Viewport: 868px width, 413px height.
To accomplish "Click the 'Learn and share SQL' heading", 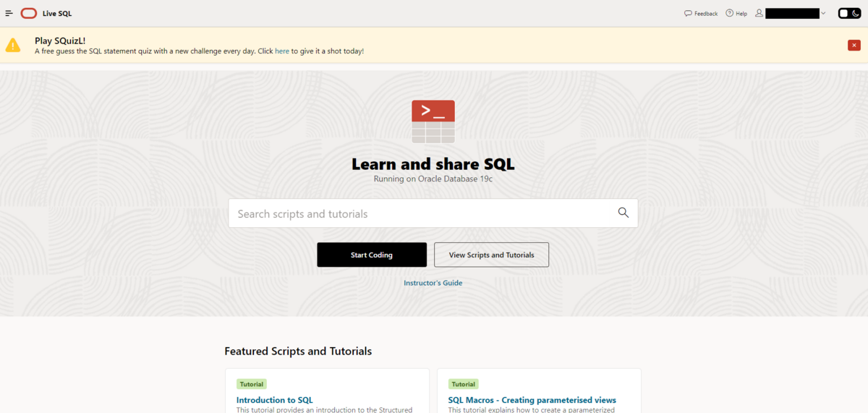I will [433, 164].
